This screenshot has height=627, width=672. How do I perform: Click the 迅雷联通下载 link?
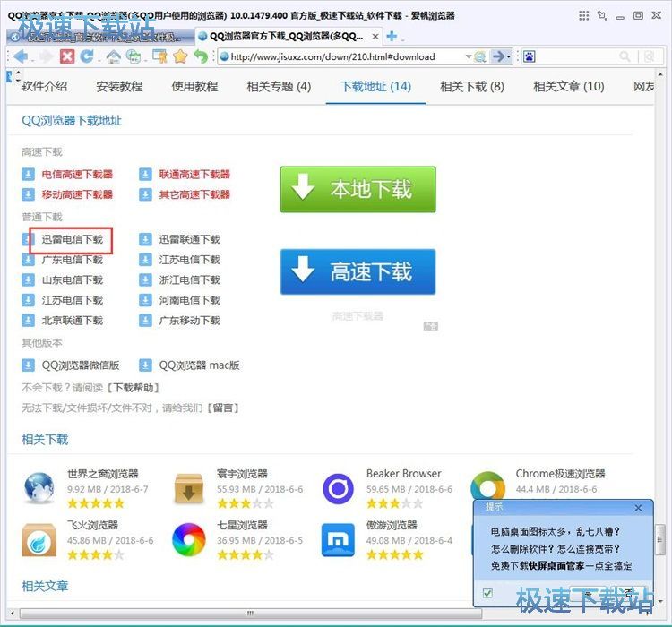[190, 239]
